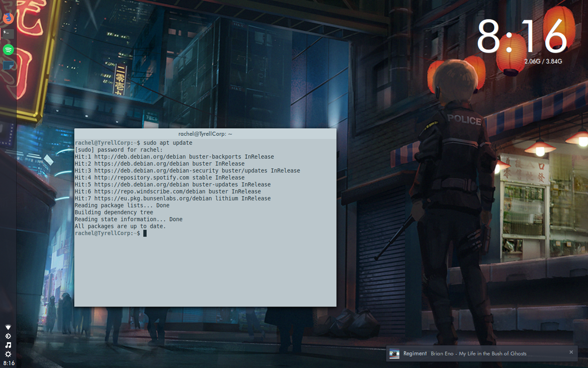The width and height of the screenshot is (588, 368).
Task: Dismiss the Regiment song notification
Action: (x=571, y=352)
